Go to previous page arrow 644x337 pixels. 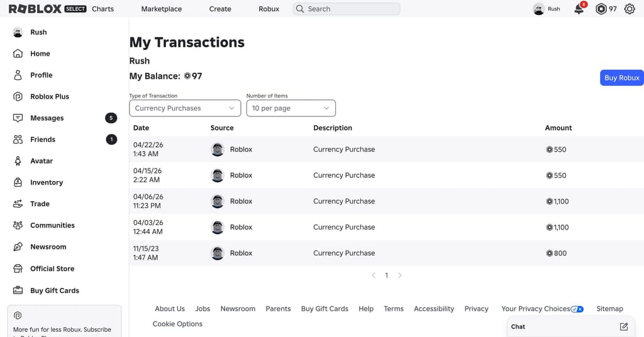(374, 275)
